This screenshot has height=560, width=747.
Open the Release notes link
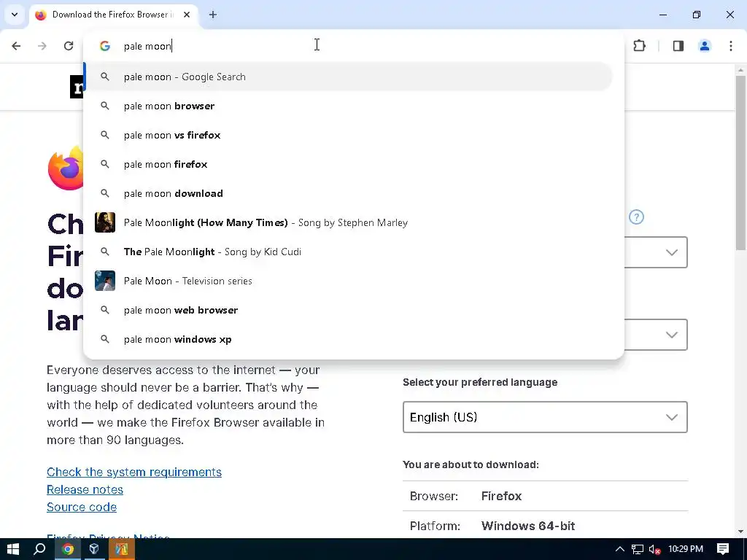tap(85, 489)
